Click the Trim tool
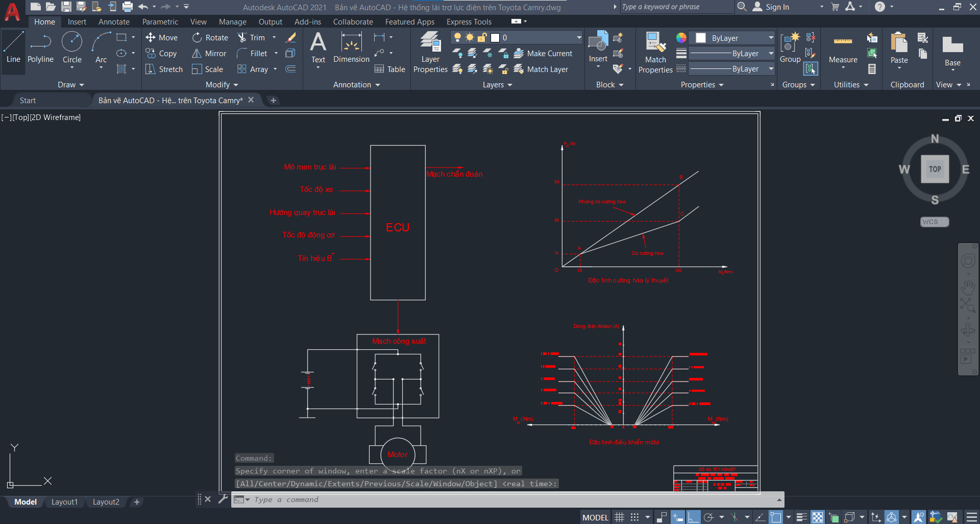Screen dimensions: 980x524 coord(251,37)
